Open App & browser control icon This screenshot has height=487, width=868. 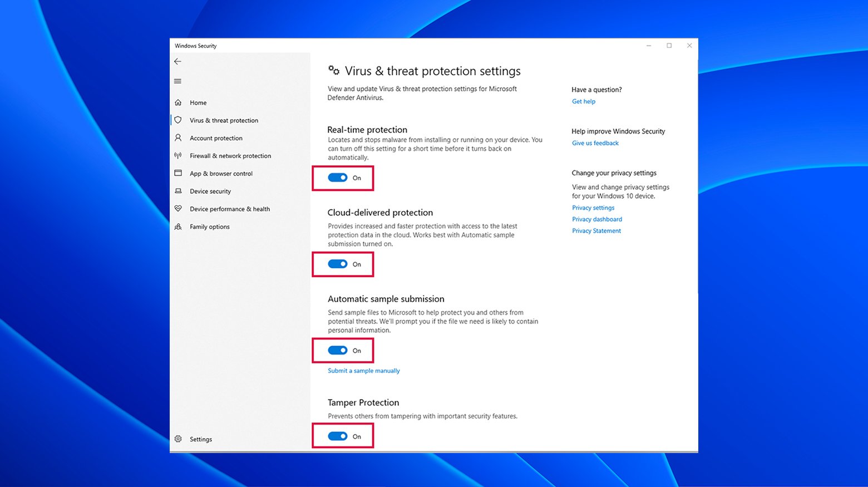coord(178,173)
